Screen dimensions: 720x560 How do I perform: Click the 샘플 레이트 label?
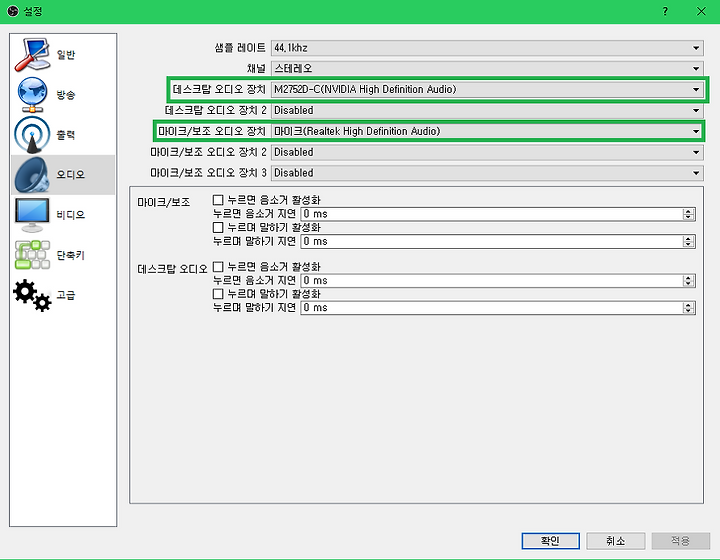(240, 48)
